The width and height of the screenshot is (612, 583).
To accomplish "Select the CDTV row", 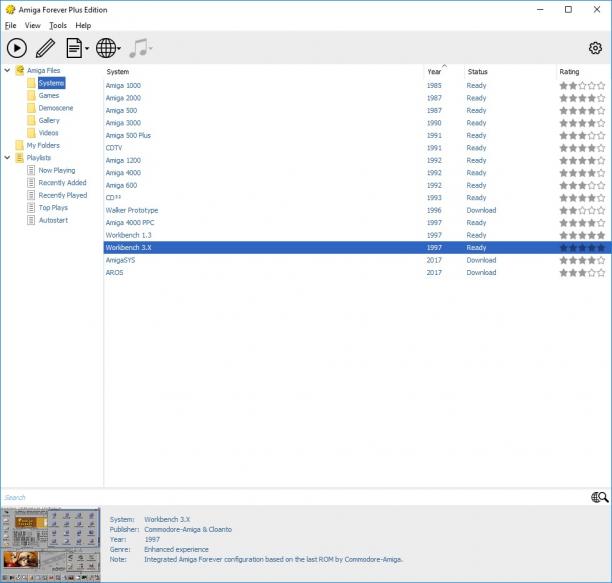I will tap(357, 148).
